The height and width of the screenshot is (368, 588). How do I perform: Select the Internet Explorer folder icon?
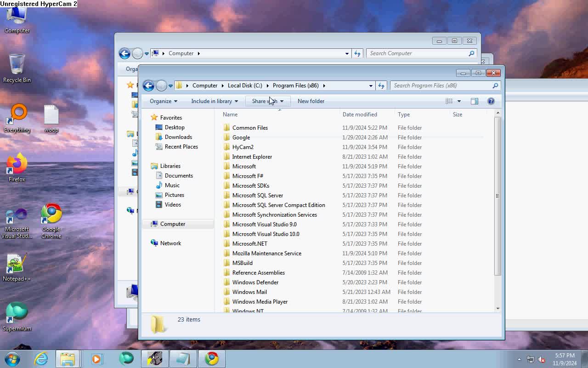pyautogui.click(x=226, y=157)
